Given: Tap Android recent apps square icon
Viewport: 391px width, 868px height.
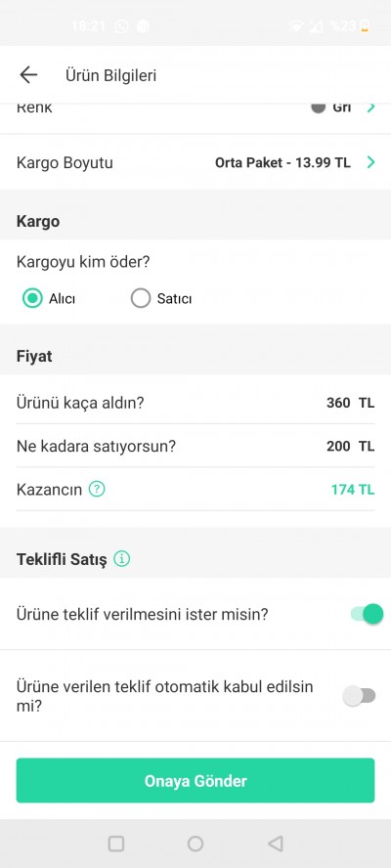Looking at the screenshot, I should pos(115,844).
